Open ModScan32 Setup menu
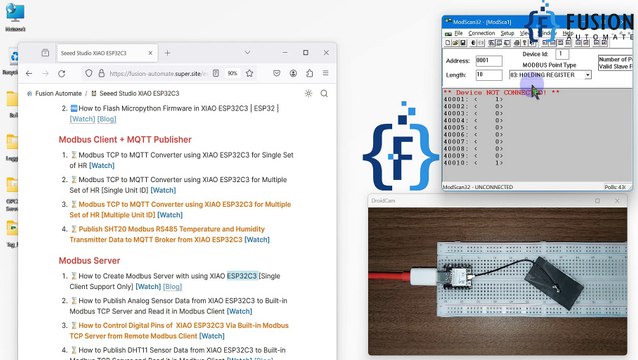This screenshot has width=638, height=360. point(507,33)
